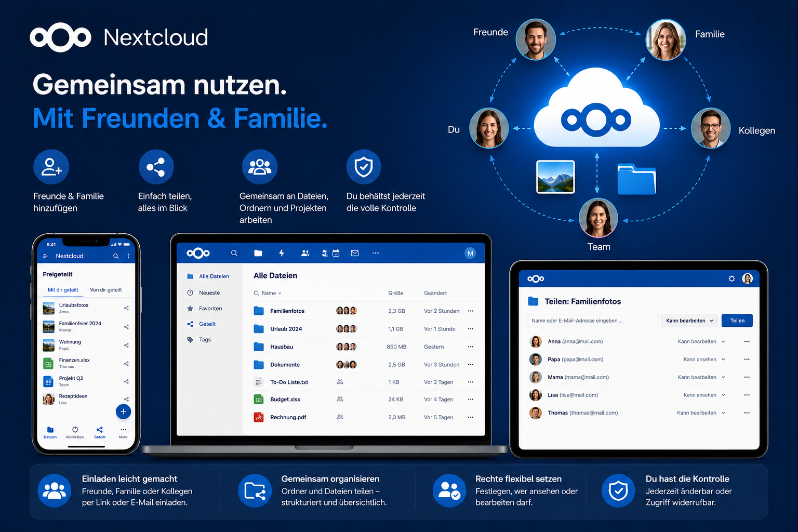Select Geteilt in laptop sidebar
This screenshot has height=532, width=798.
202,324
